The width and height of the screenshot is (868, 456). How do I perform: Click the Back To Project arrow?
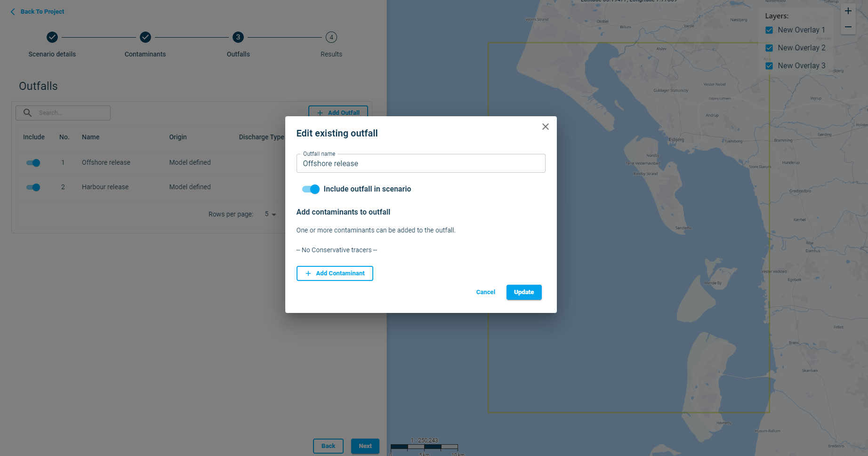(13, 12)
